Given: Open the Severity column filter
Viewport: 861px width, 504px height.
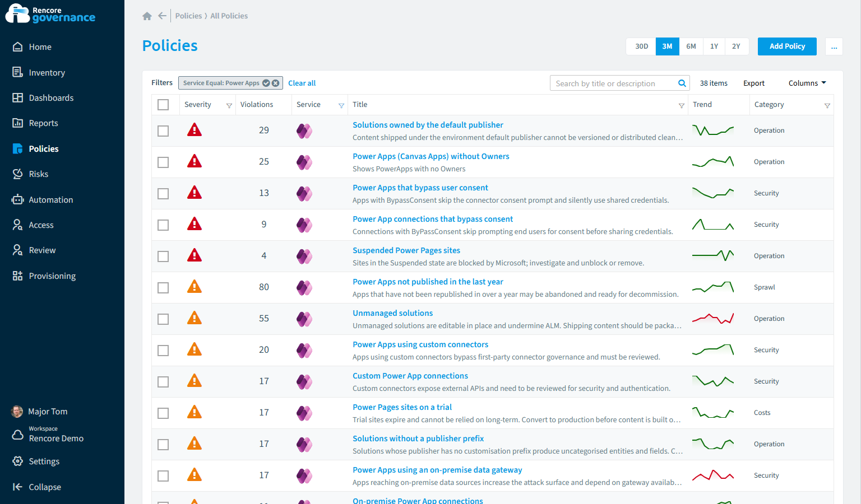Looking at the screenshot, I should click(229, 105).
